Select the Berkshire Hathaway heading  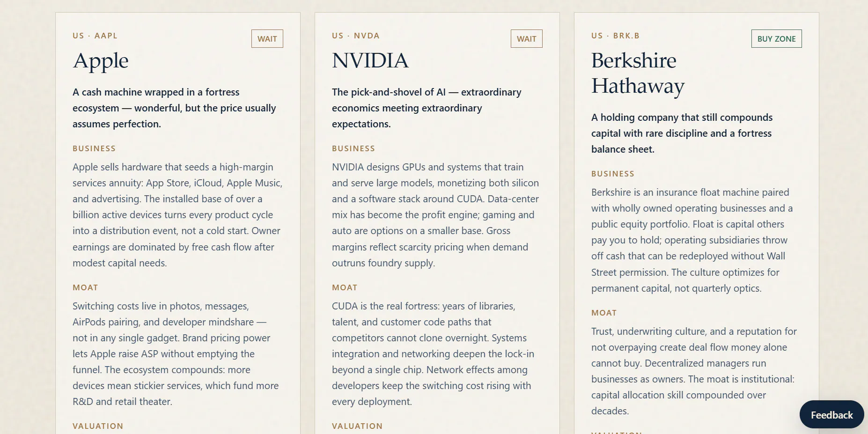pyautogui.click(x=638, y=74)
